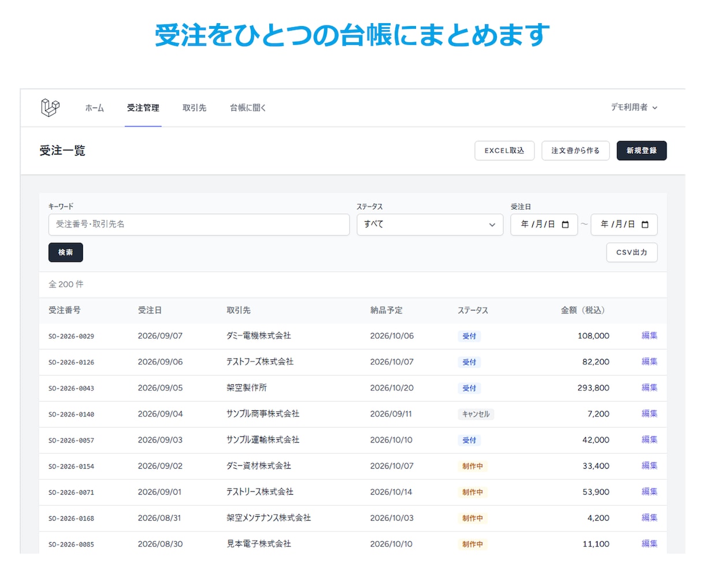Image resolution: width=705 pixels, height=588 pixels.
Task: Click amount 293,800
Action: (x=593, y=387)
